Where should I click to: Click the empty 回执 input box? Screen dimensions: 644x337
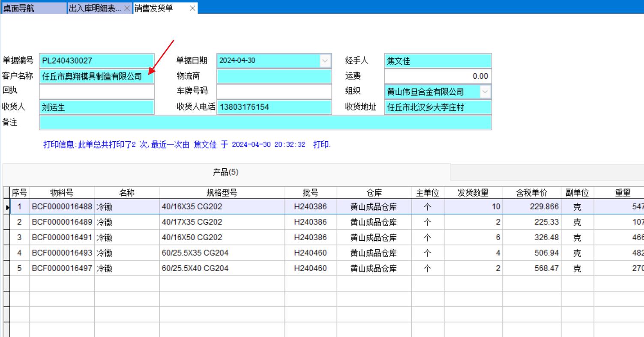click(x=96, y=92)
